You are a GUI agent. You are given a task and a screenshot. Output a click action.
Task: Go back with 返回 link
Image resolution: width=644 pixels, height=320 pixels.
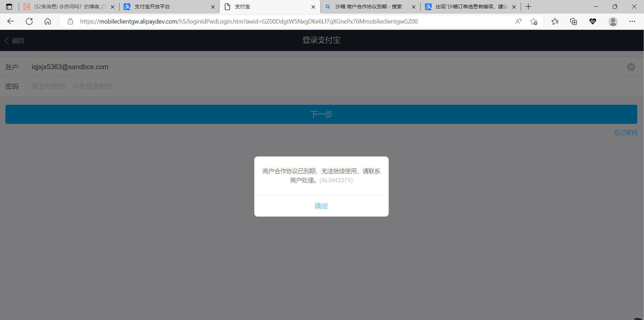coord(14,41)
